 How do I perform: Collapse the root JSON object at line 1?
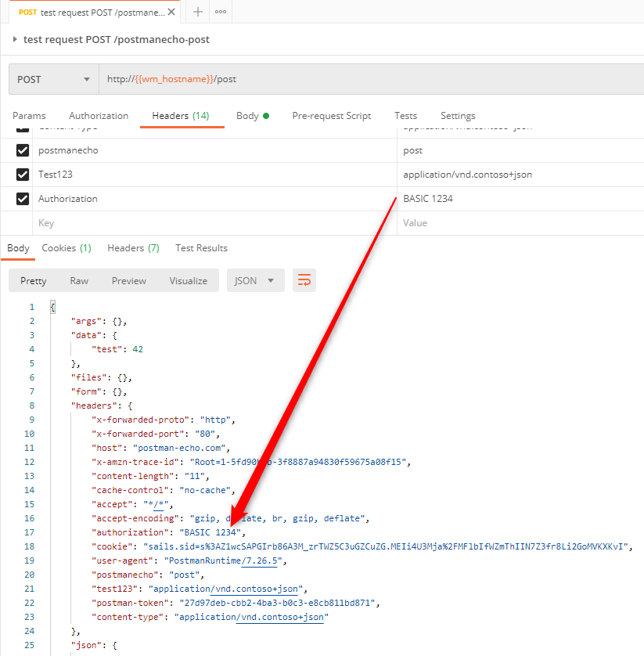(52, 307)
